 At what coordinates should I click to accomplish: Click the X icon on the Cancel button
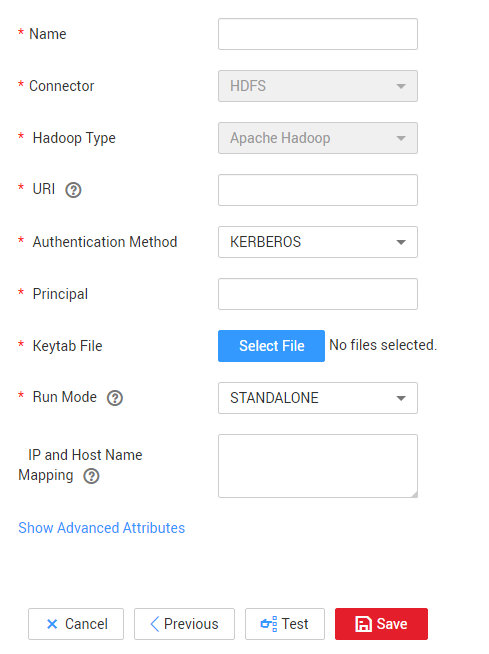(52, 624)
